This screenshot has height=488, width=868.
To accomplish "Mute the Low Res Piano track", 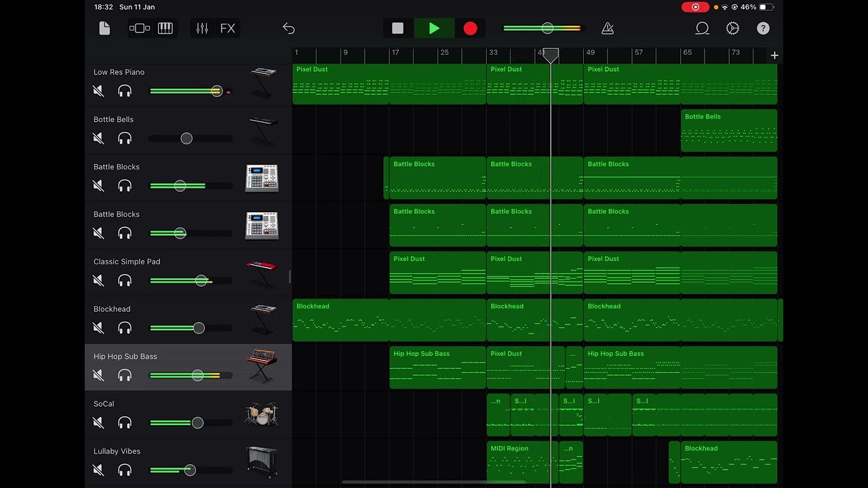I will pyautogui.click(x=98, y=91).
